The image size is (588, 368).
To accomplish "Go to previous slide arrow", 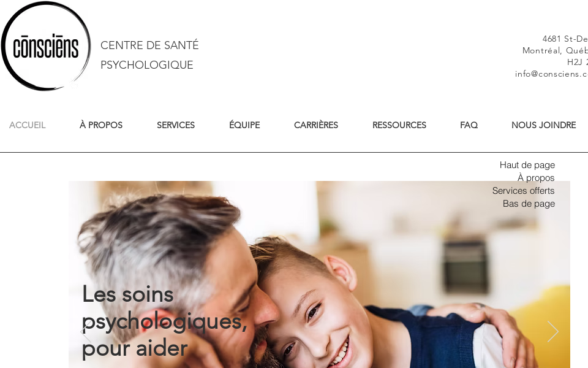I will [x=86, y=332].
